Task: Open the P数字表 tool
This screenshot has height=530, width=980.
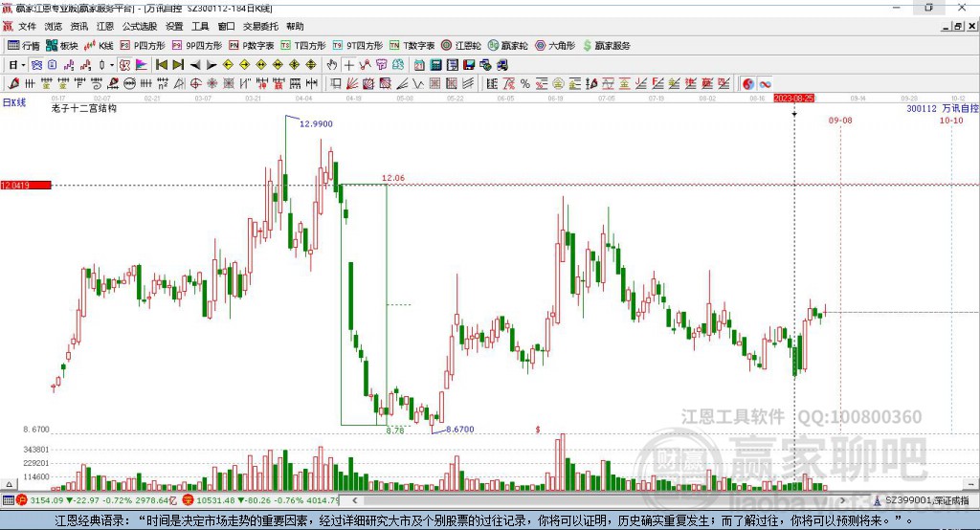Action: (x=252, y=46)
